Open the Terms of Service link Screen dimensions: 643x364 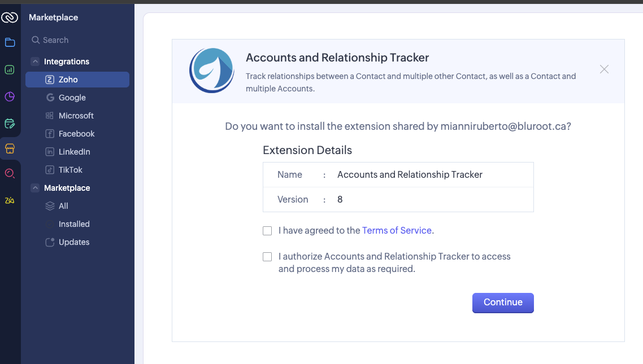click(x=397, y=230)
